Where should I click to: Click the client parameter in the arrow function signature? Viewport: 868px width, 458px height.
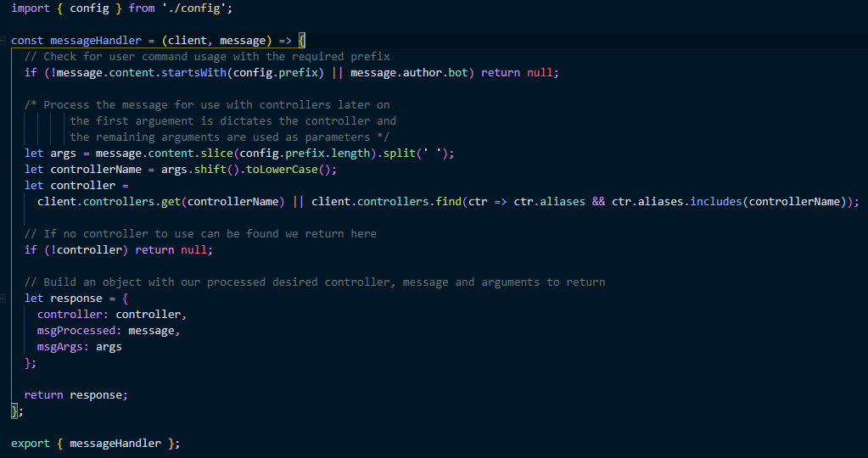(188, 41)
